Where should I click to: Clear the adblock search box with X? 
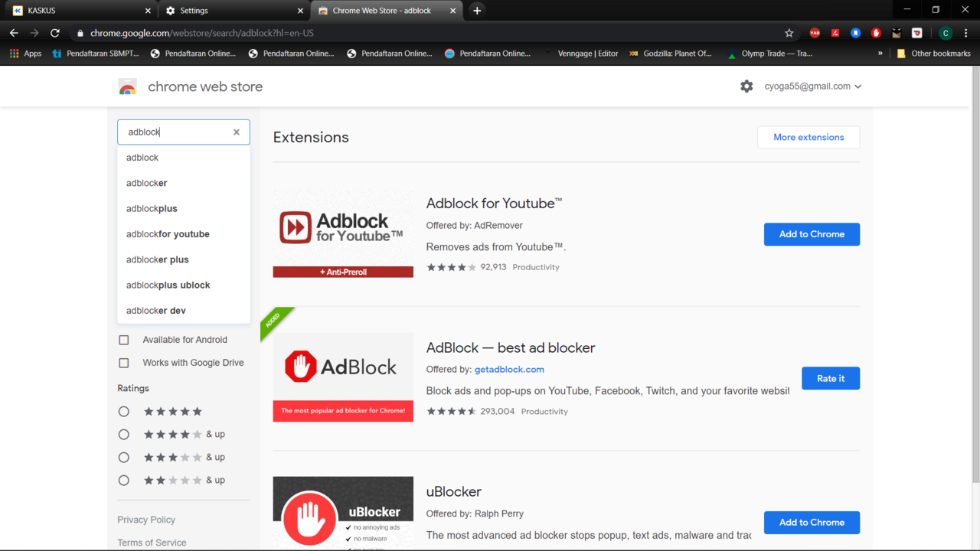tap(237, 132)
